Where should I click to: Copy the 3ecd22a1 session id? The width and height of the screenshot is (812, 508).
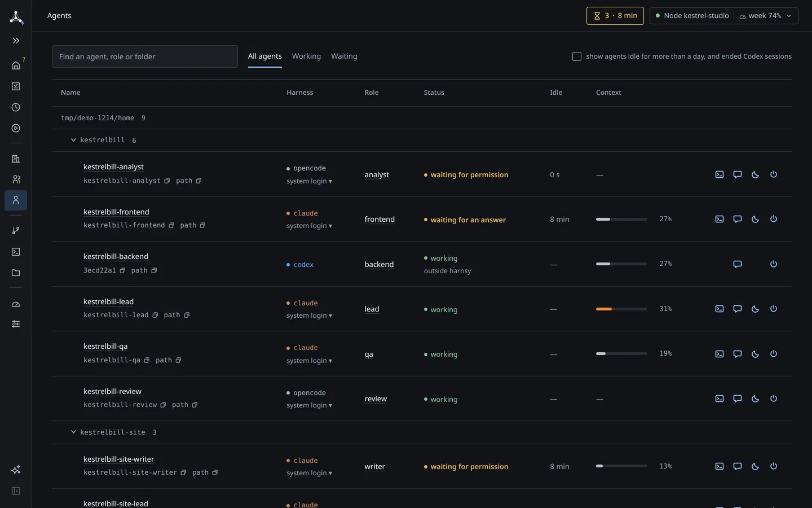[x=122, y=270]
